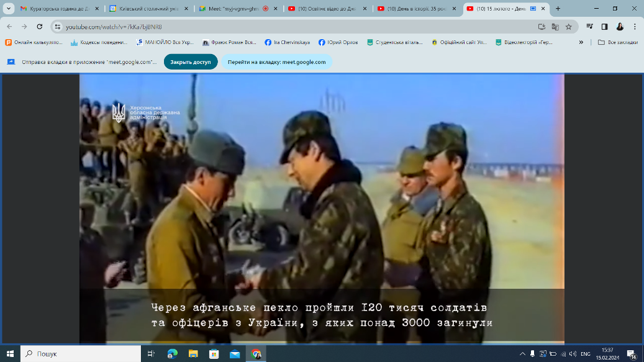Click the YouTube video frame to pause
The width and height of the screenshot is (644, 362).
click(322, 209)
